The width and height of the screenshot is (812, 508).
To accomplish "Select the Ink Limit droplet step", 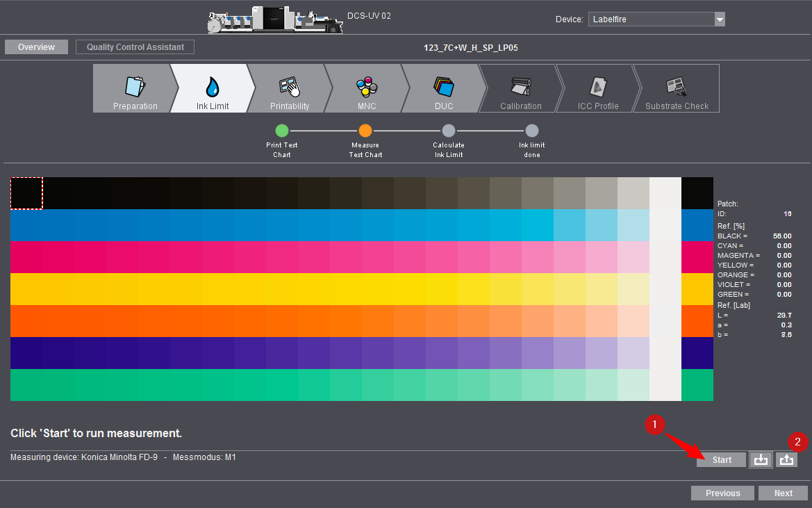I will click(212, 88).
